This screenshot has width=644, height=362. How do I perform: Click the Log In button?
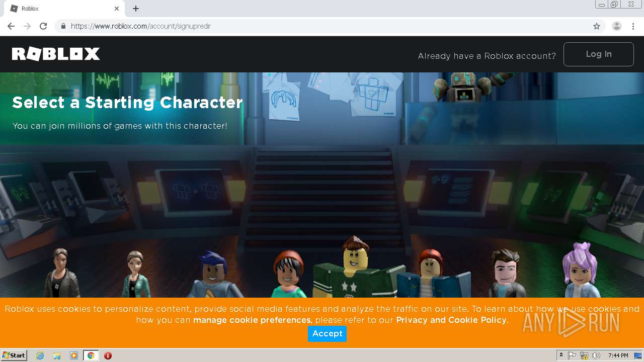598,54
